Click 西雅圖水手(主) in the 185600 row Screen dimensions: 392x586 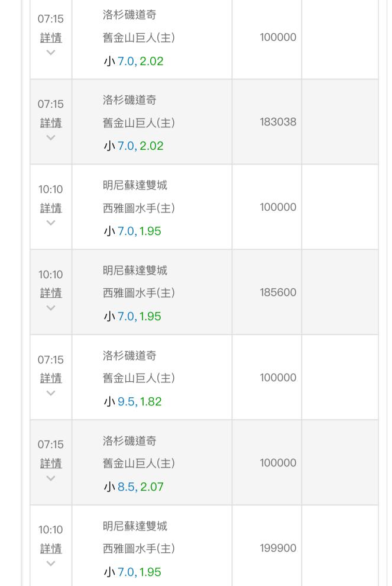(x=139, y=293)
